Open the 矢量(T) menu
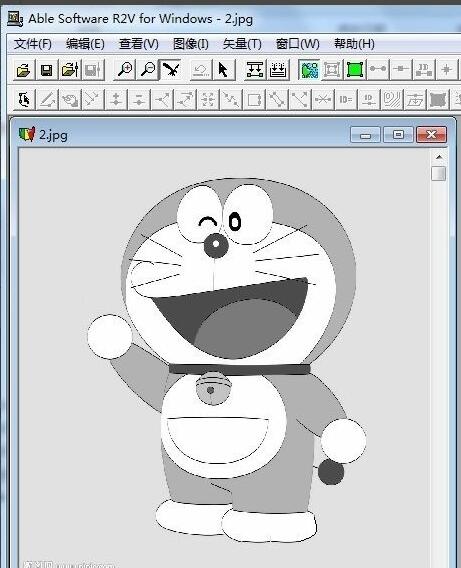The height and width of the screenshot is (568, 461). [242, 44]
